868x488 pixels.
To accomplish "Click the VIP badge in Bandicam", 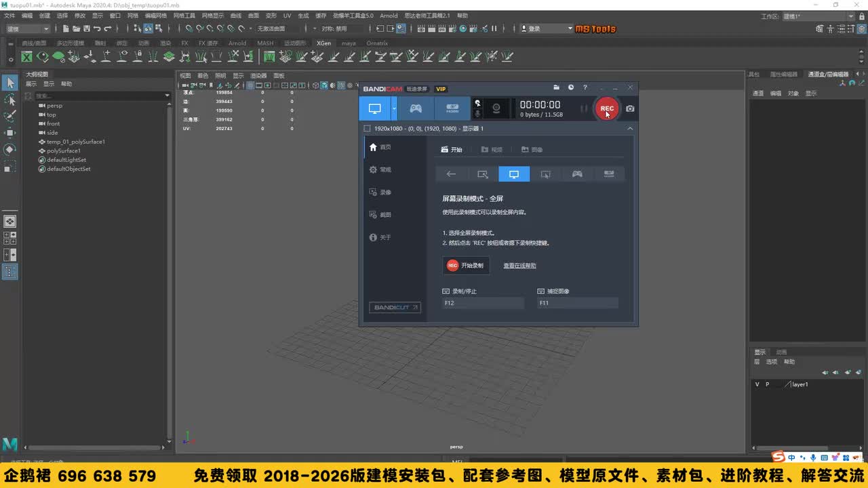I will [x=441, y=89].
